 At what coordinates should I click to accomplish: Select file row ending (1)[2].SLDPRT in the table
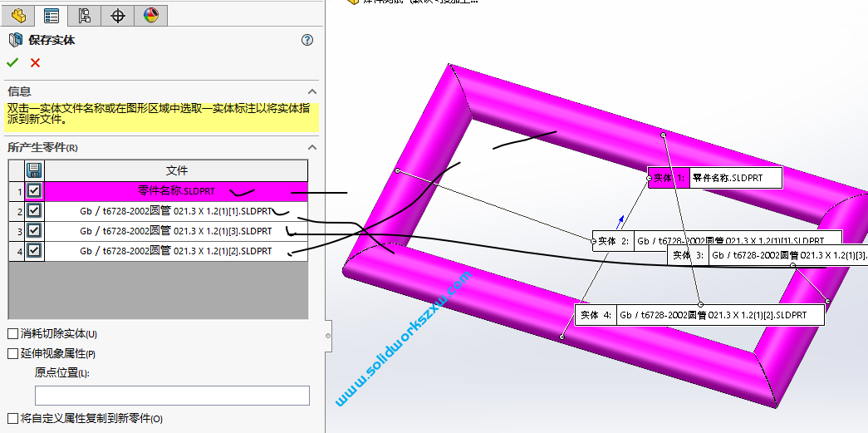176,251
